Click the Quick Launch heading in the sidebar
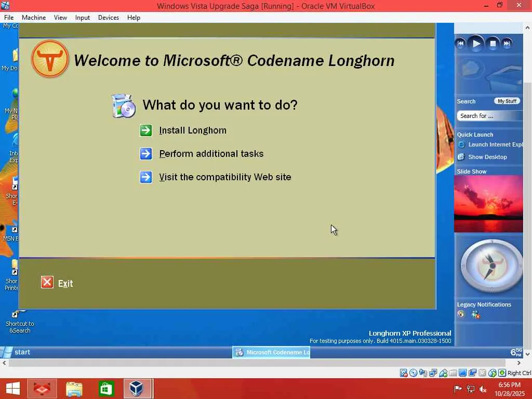The image size is (532, 399). (475, 135)
